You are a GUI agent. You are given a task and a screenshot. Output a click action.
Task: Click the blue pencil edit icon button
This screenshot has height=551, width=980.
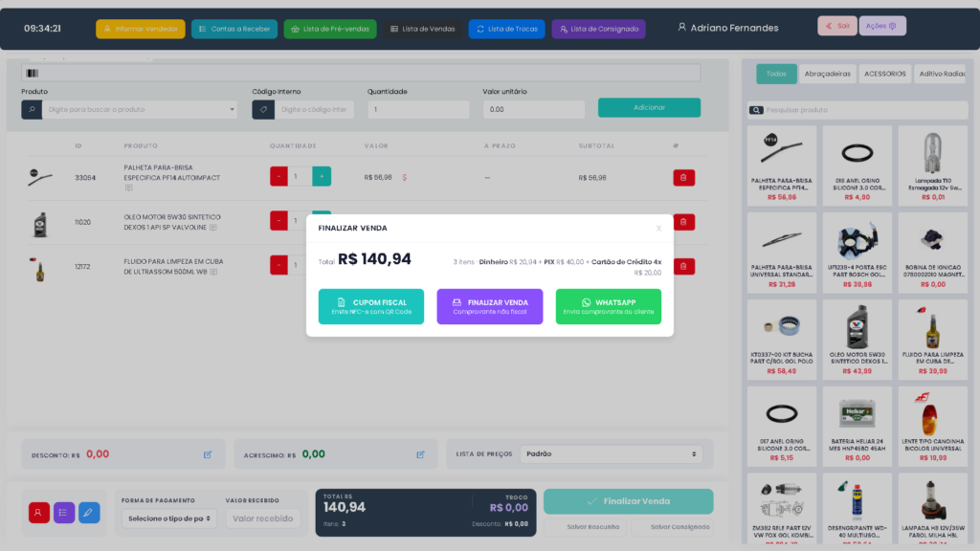click(89, 513)
